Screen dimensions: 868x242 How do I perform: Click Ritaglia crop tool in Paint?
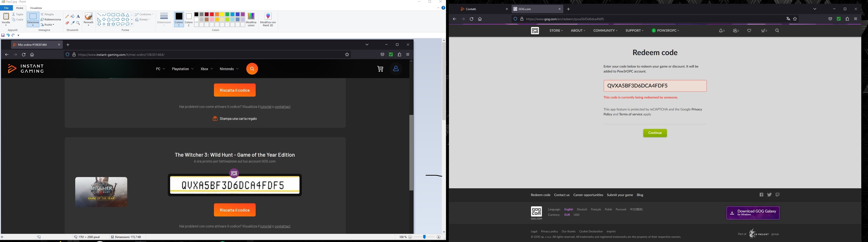48,15
